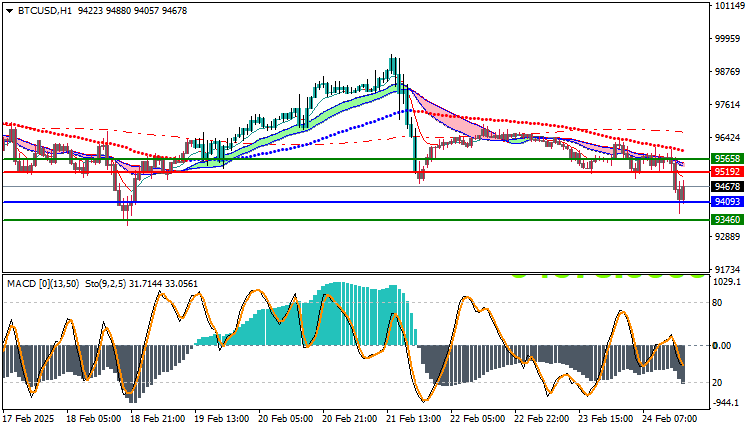Image resolution: width=750 pixels, height=430 pixels.
Task: Select the 92889 price scale value
Action: click(728, 237)
